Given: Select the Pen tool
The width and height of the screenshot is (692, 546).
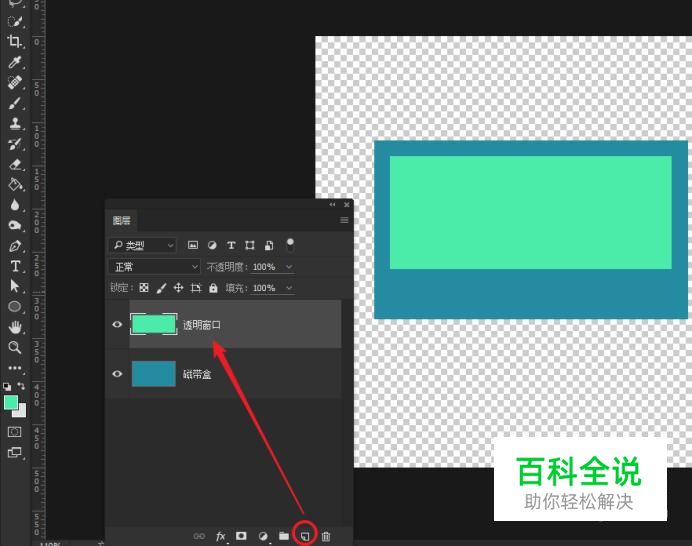Looking at the screenshot, I should click(x=15, y=246).
